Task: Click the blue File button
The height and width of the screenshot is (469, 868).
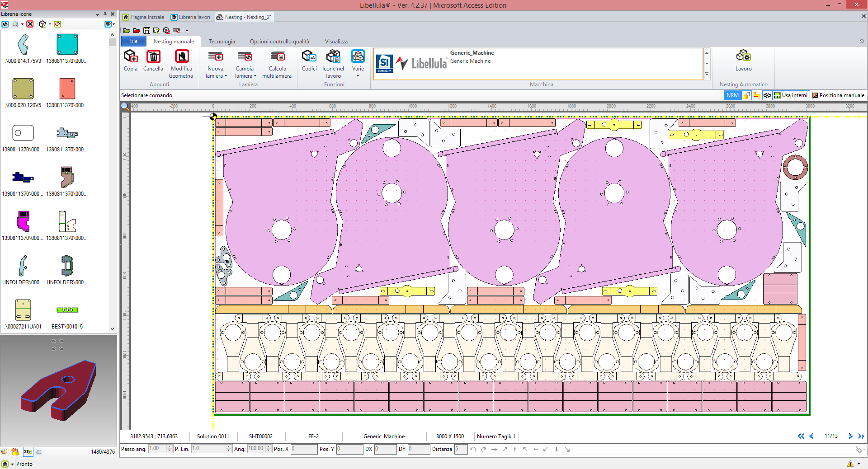Action: (133, 41)
